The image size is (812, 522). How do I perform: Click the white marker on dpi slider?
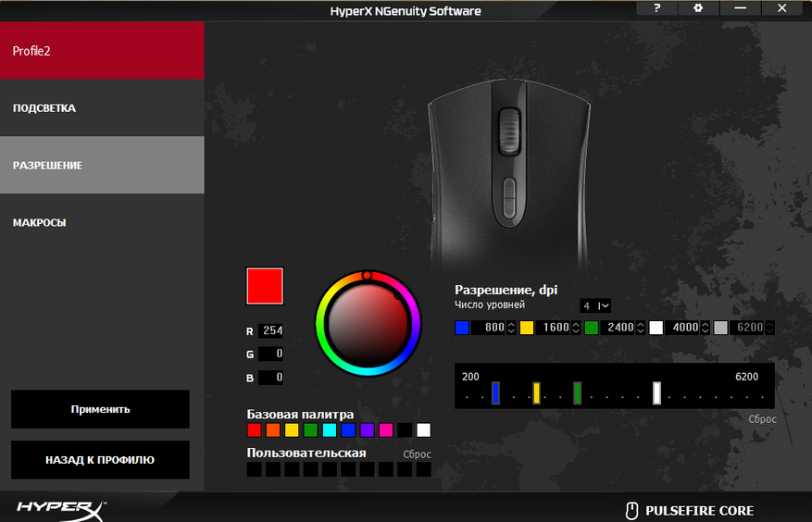coord(656,393)
